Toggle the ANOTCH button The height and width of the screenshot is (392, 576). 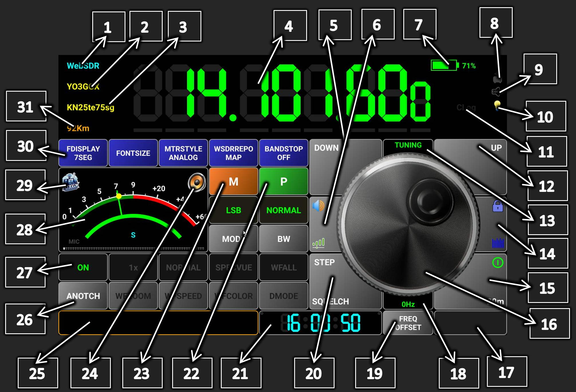point(83,296)
